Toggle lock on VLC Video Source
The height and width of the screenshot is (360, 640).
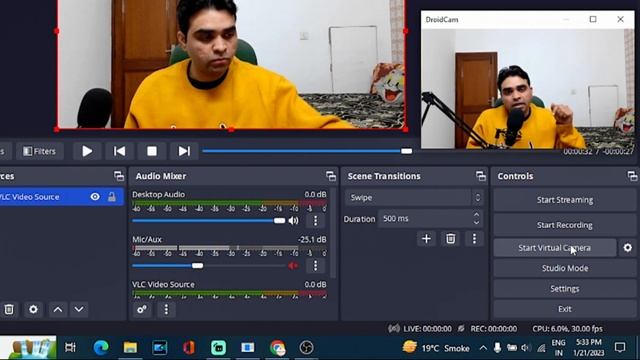tap(111, 197)
